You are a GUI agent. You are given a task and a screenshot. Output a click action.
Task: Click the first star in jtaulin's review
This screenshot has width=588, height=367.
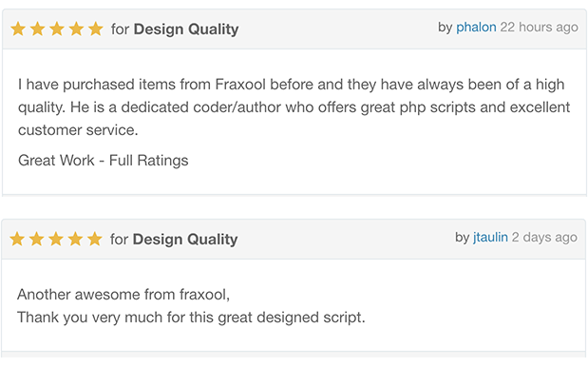click(x=17, y=239)
